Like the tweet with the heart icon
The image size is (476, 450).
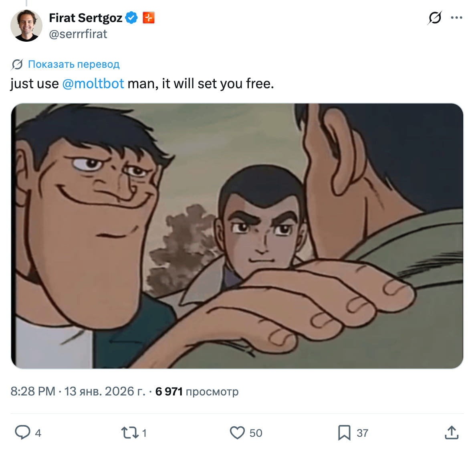[237, 433]
